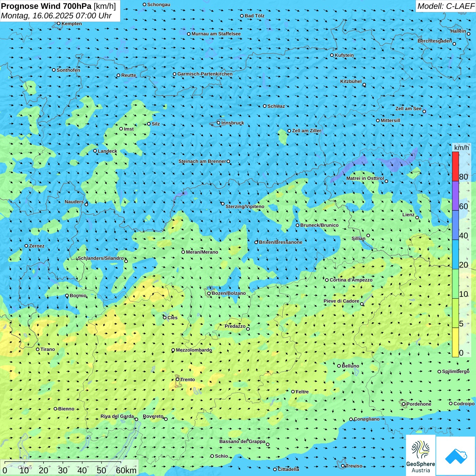Click the Trento city marker
This screenshot has width=476, height=476.
(177, 379)
